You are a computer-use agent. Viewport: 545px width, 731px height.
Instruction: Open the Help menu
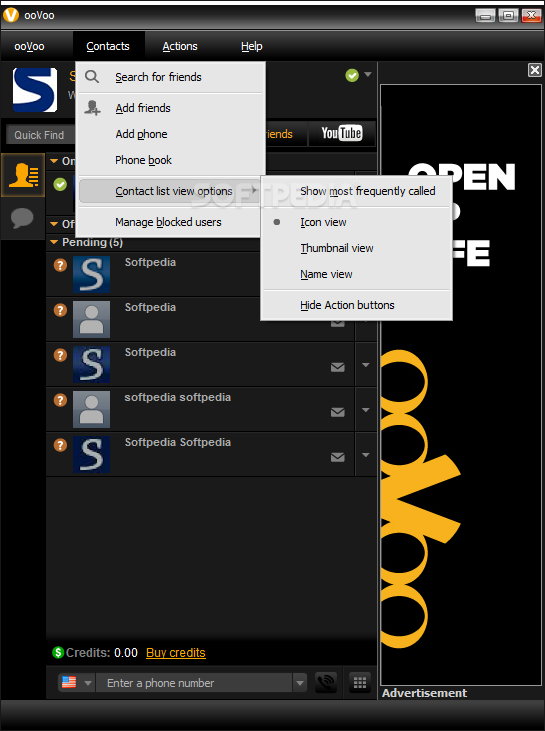pos(252,46)
